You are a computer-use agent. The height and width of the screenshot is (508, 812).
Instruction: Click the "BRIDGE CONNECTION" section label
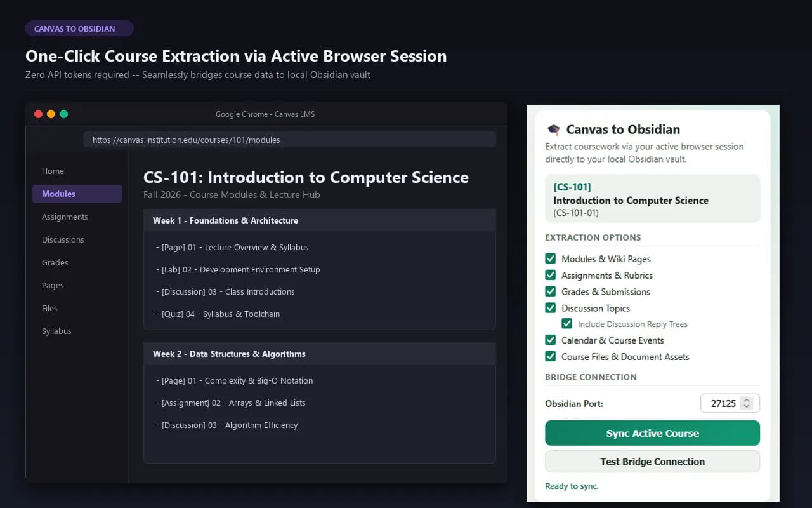tap(591, 377)
